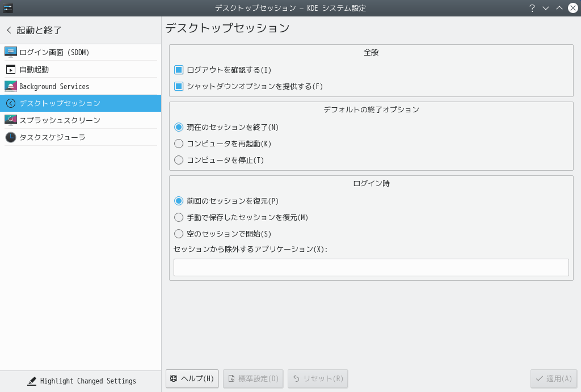The width and height of the screenshot is (581, 392).
Task: Click the タスクスケジューラ clock icon
Action: pyautogui.click(x=11, y=137)
